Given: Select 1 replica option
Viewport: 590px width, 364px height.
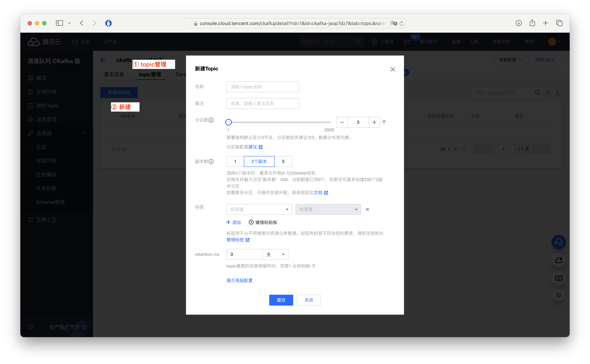Looking at the screenshot, I should tap(235, 161).
